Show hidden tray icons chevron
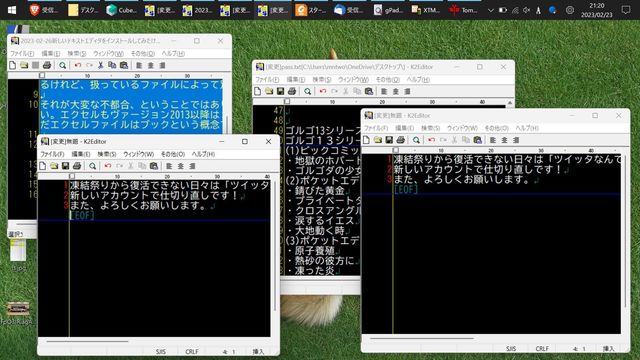Viewport: 640px width, 360px height. coord(491,10)
